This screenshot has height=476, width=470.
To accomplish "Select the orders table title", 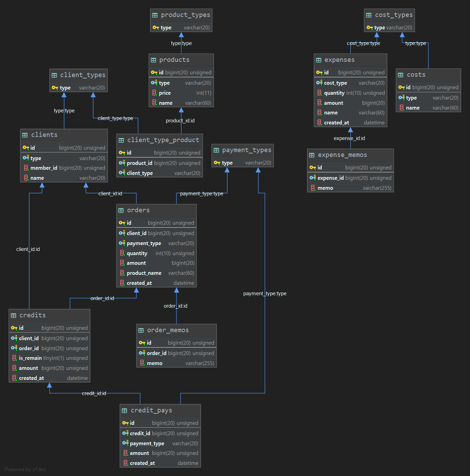I will 139,210.
